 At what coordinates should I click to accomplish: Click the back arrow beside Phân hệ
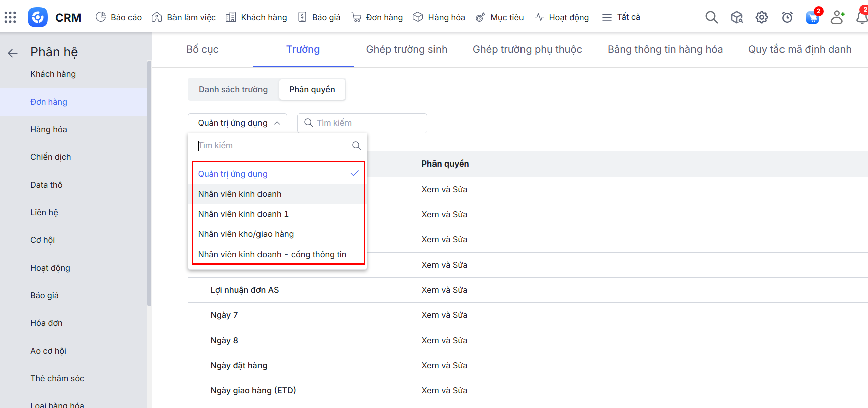click(x=13, y=53)
